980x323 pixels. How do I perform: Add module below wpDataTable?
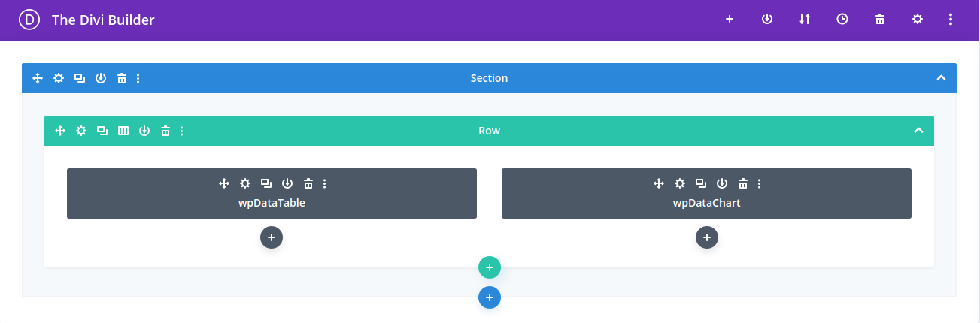272,237
